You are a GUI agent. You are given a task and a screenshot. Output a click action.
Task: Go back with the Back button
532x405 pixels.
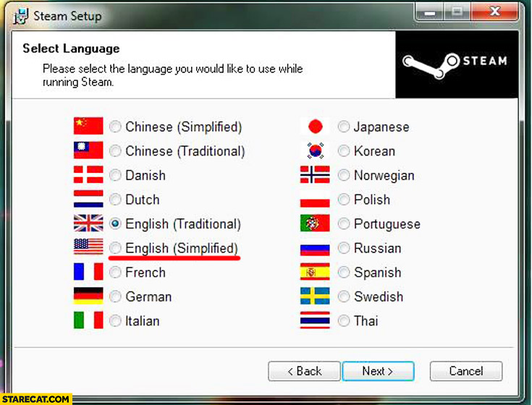pos(304,371)
